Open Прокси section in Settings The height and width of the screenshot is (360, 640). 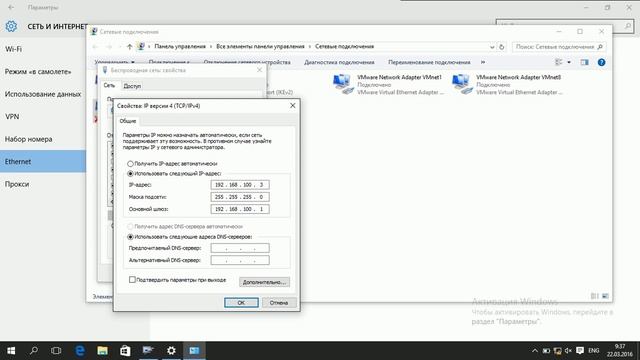pos(43,184)
